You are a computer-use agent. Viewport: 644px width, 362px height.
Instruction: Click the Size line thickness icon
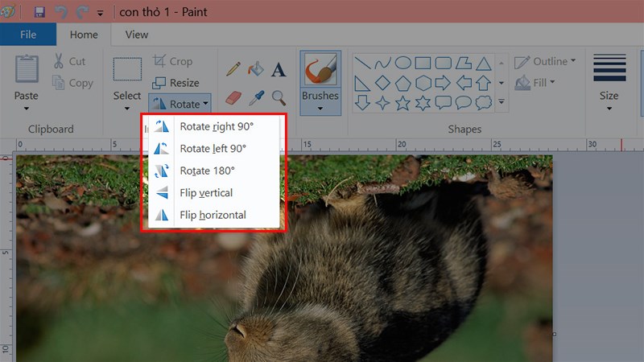point(609,68)
